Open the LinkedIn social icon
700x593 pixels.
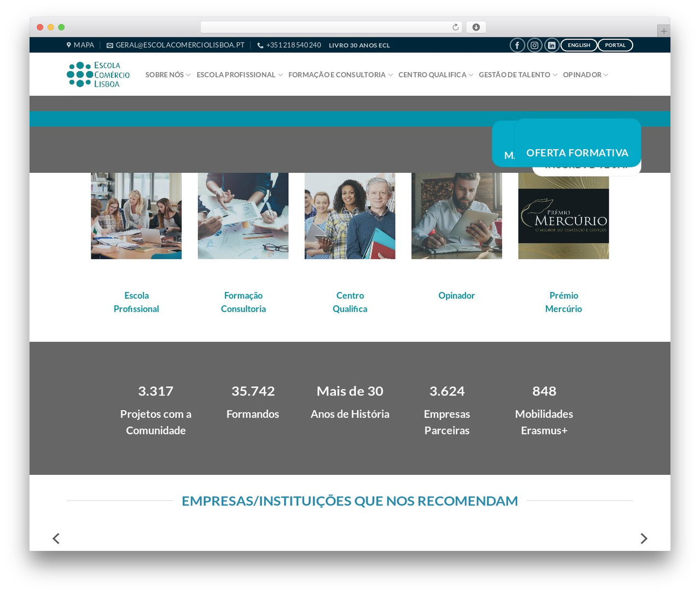(x=552, y=45)
